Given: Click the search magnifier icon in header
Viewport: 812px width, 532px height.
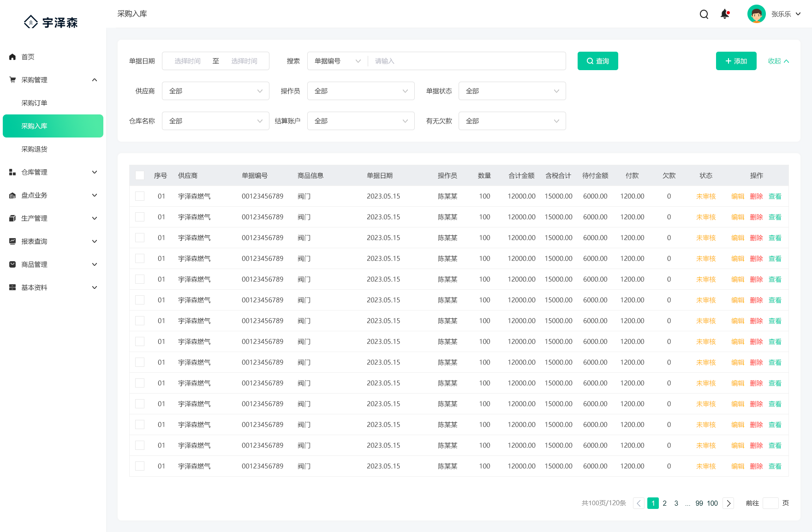Looking at the screenshot, I should 704,14.
